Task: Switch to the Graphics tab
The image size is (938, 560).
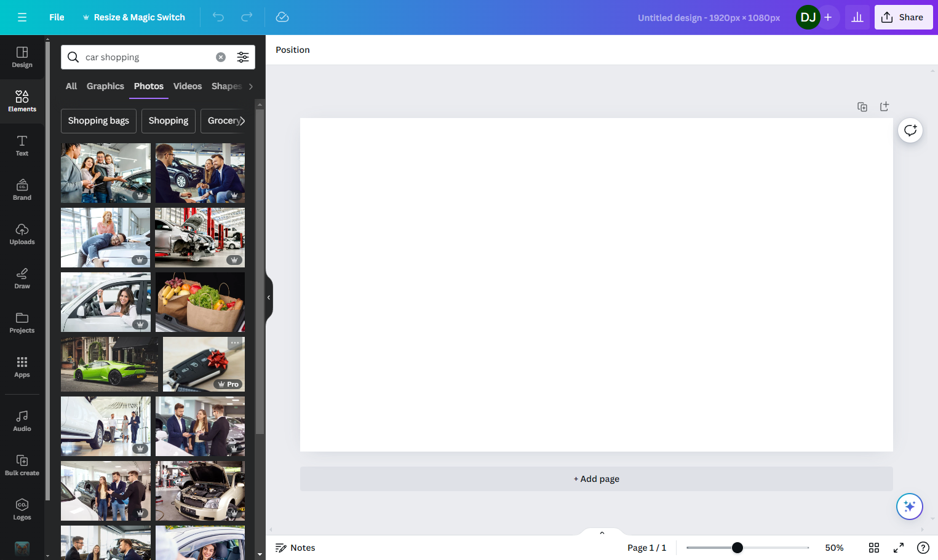Action: tap(105, 87)
